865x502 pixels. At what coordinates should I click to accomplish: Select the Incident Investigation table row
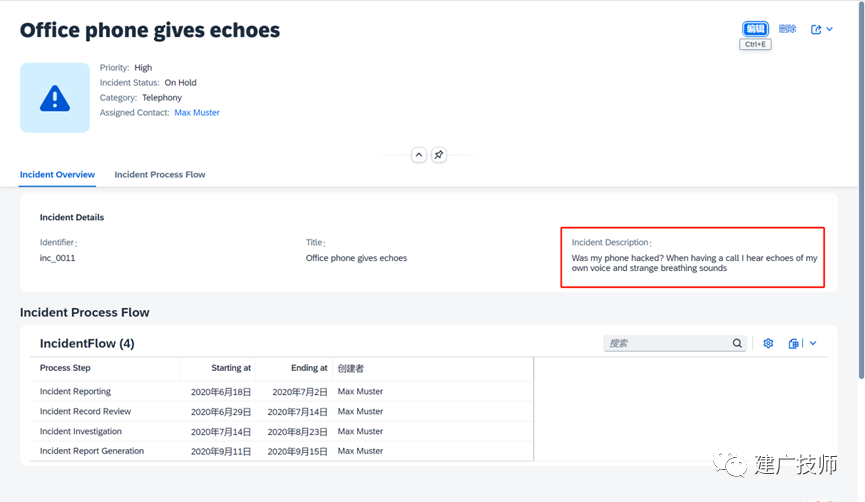281,431
